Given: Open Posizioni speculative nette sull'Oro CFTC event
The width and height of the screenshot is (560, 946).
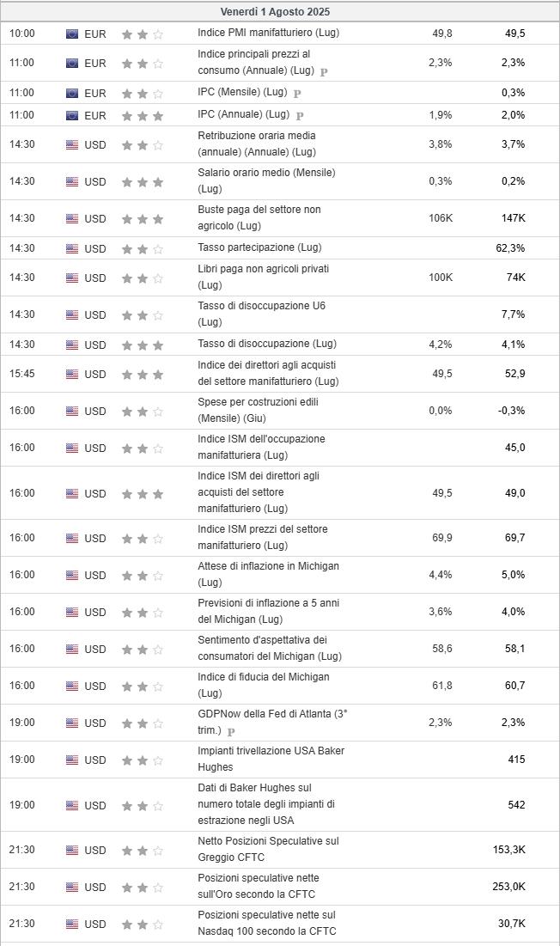Looking at the screenshot, I should tap(259, 886).
